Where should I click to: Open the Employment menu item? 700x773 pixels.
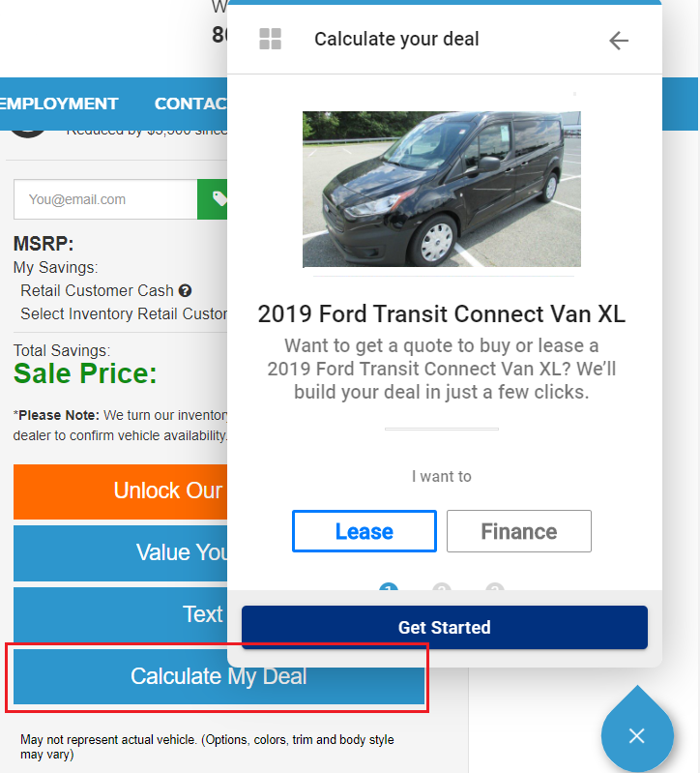click(x=59, y=104)
